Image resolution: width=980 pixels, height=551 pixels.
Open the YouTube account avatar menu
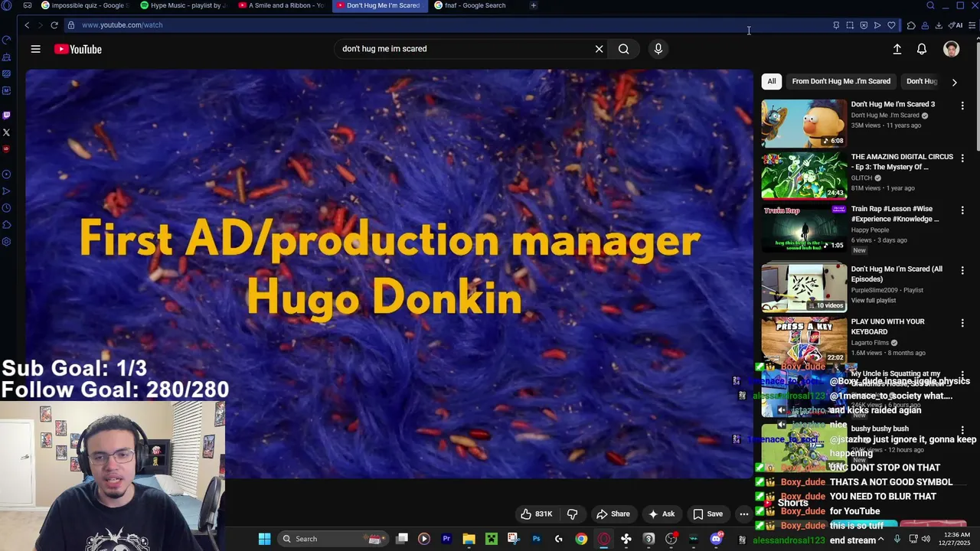click(951, 49)
